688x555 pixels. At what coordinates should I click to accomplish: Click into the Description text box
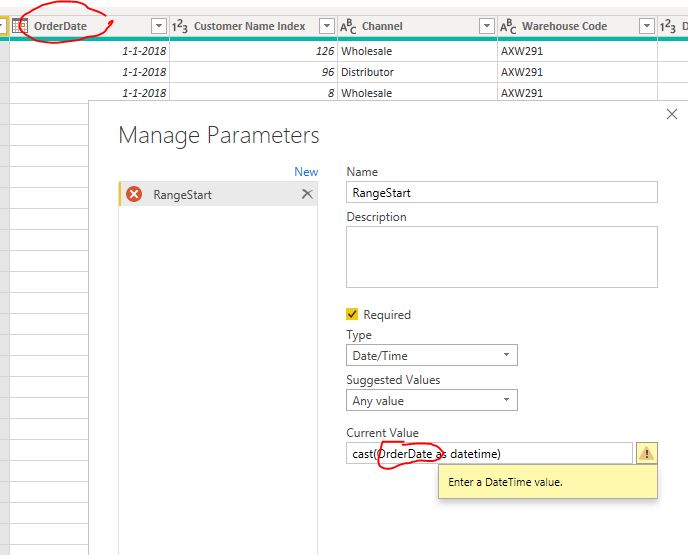coord(502,257)
